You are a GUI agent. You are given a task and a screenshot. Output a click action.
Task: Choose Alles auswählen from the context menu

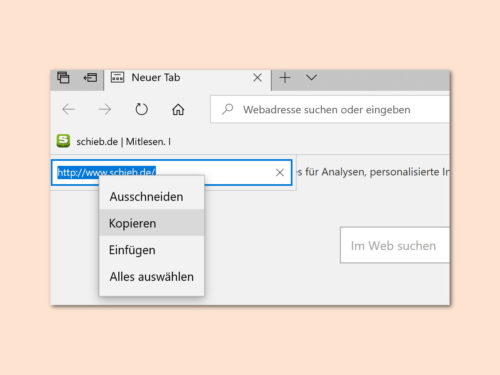pyautogui.click(x=152, y=276)
